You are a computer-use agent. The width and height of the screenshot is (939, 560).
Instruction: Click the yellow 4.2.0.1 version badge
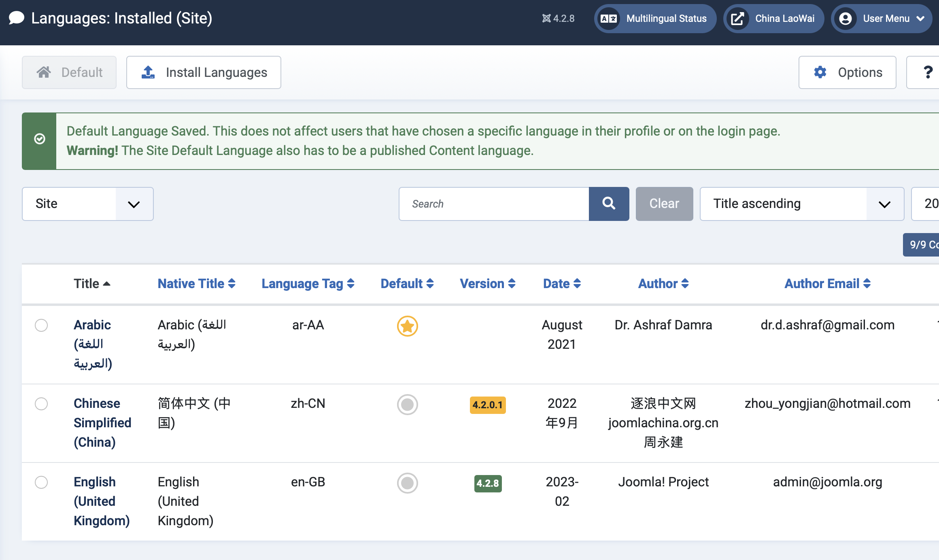487,405
